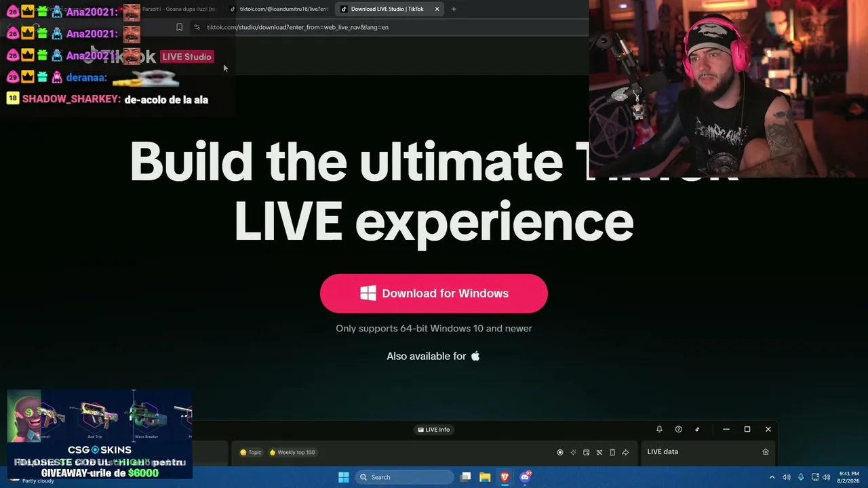Click the 'LIVE data' panel heading
The image size is (868, 488).
tap(663, 452)
